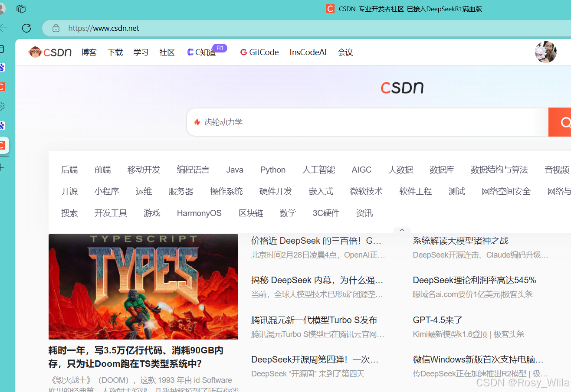Viewport: 571px width, 392px height.
Task: Select the 操作系统 category
Action: coord(226,191)
